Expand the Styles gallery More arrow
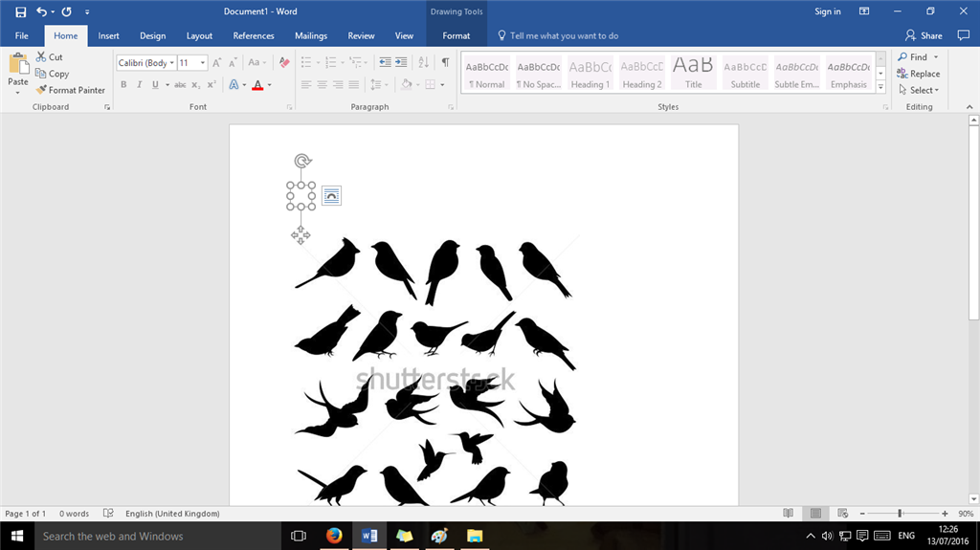 (880, 87)
